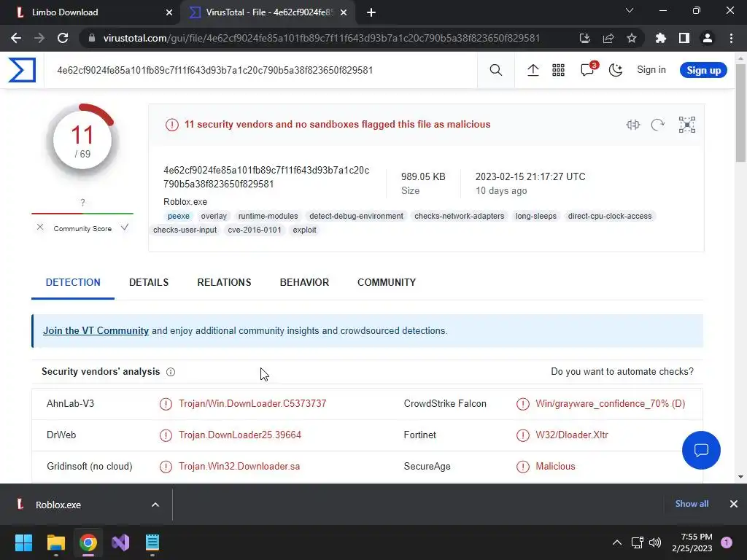Open the apps grid icon
The width and height of the screenshot is (747, 560).
click(x=558, y=71)
